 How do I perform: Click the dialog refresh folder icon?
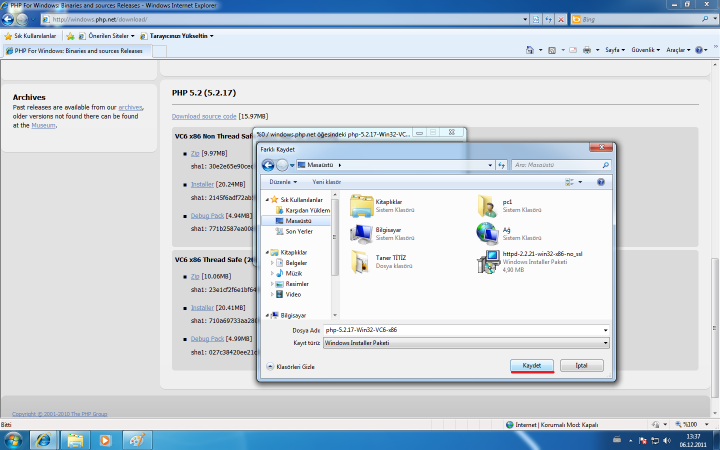pyautogui.click(x=501, y=165)
